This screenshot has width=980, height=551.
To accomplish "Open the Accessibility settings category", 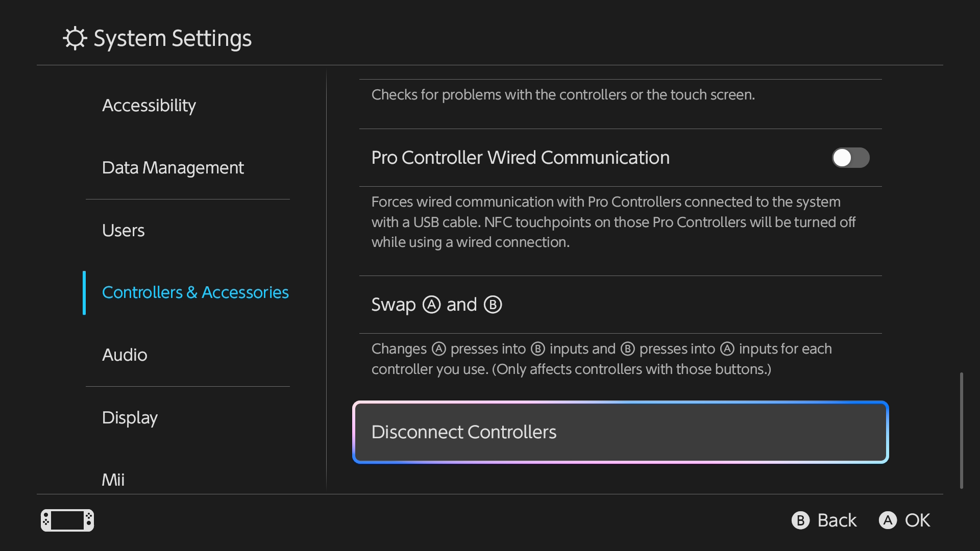I will coord(149,106).
